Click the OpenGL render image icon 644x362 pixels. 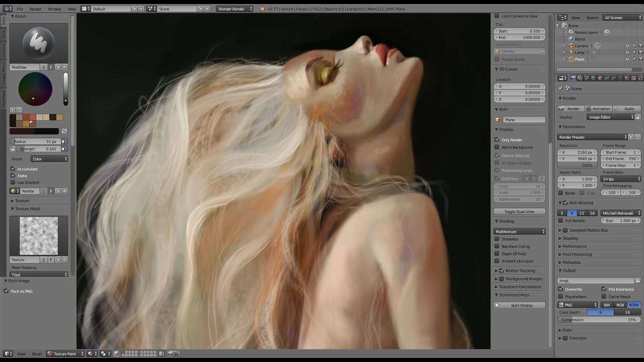170,353
